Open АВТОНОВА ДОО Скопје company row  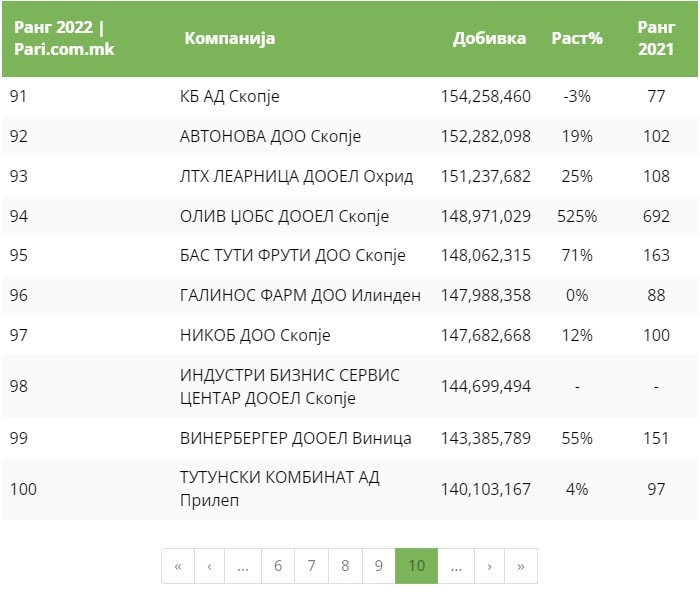(x=270, y=136)
